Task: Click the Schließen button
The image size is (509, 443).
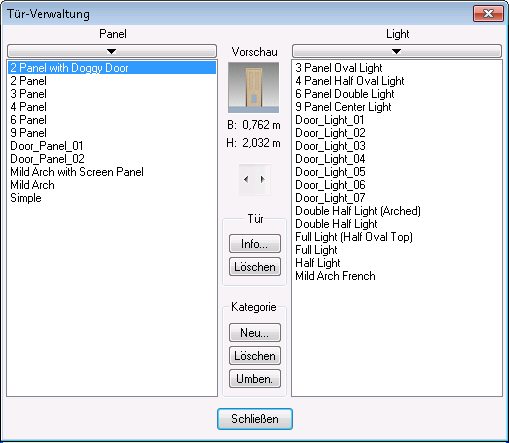Action: coord(255,419)
